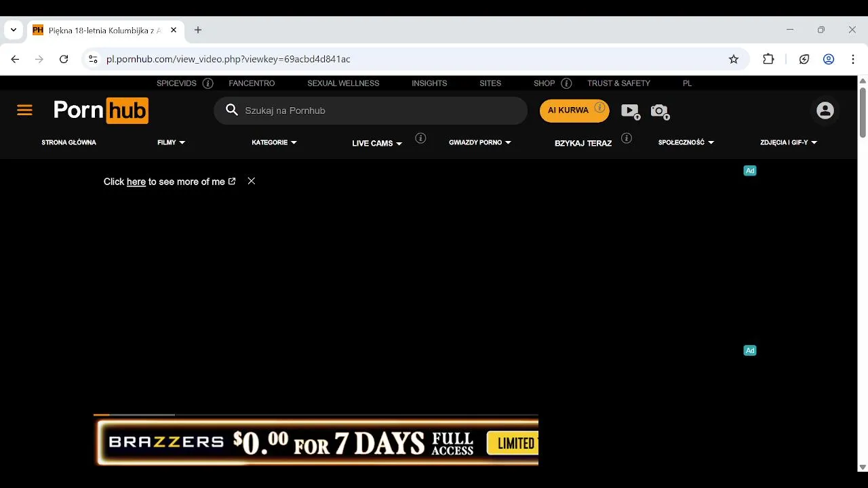Click the video progress bar
The width and height of the screenshot is (868, 488).
coord(316,414)
